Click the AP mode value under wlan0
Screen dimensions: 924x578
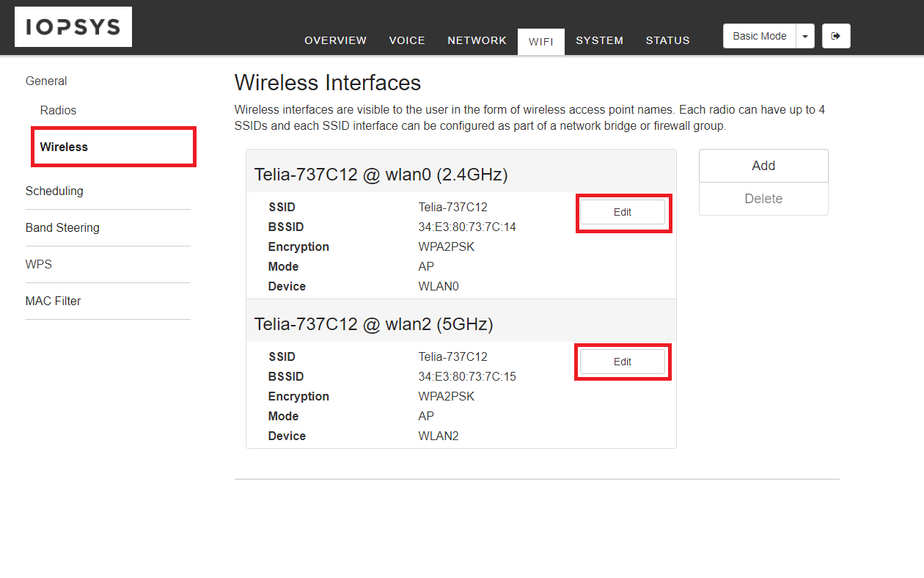click(x=426, y=266)
